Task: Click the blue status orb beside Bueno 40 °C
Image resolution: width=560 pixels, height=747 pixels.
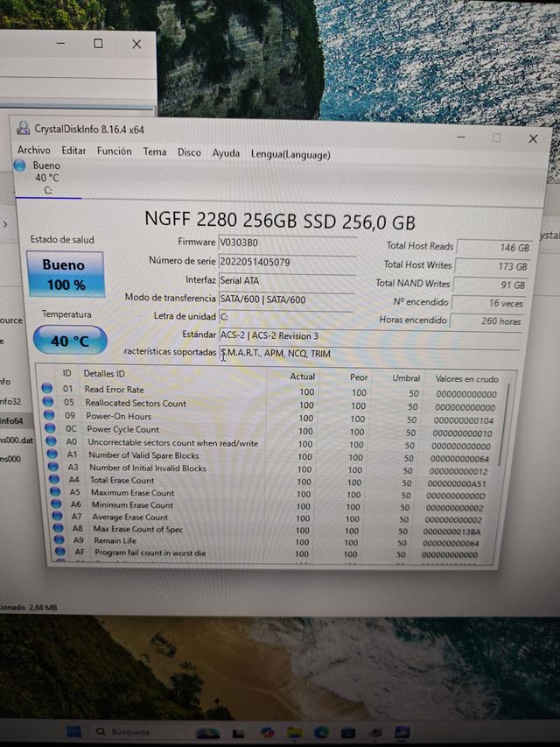Action: (x=20, y=166)
